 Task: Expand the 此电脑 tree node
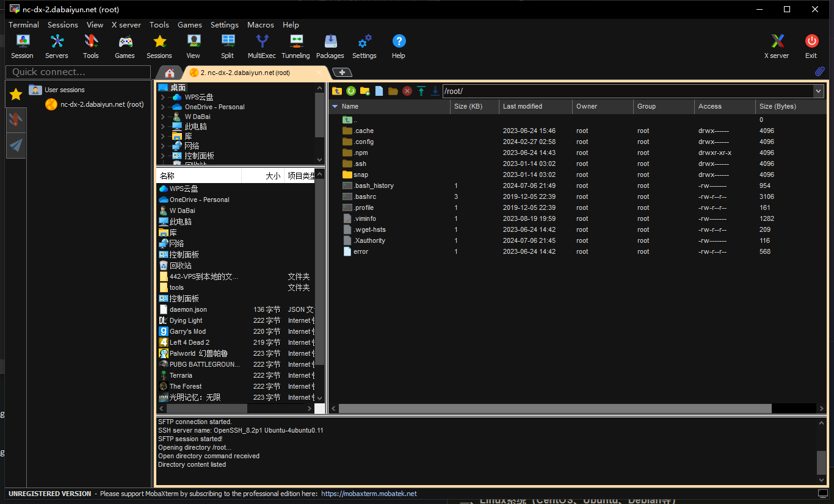[x=162, y=126]
